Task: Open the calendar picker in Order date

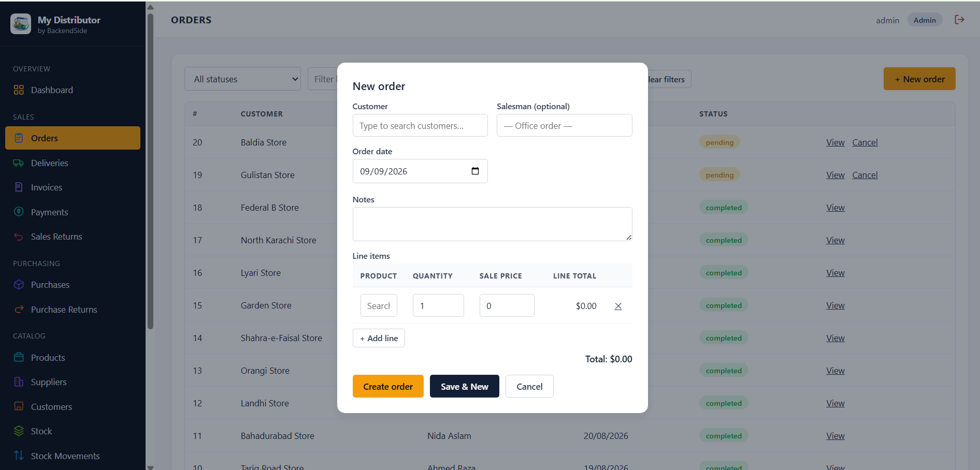Action: 475,171
